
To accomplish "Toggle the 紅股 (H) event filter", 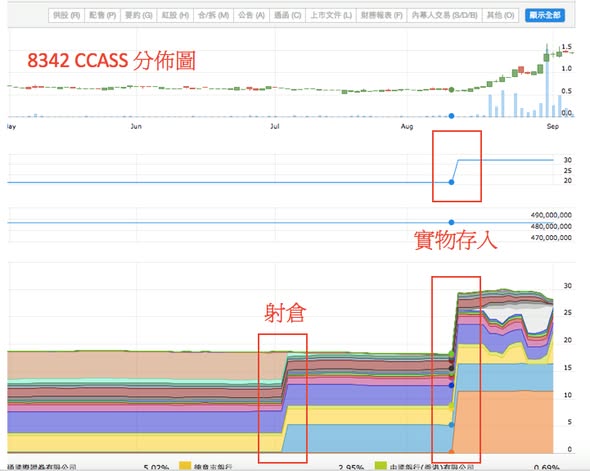I will (175, 15).
